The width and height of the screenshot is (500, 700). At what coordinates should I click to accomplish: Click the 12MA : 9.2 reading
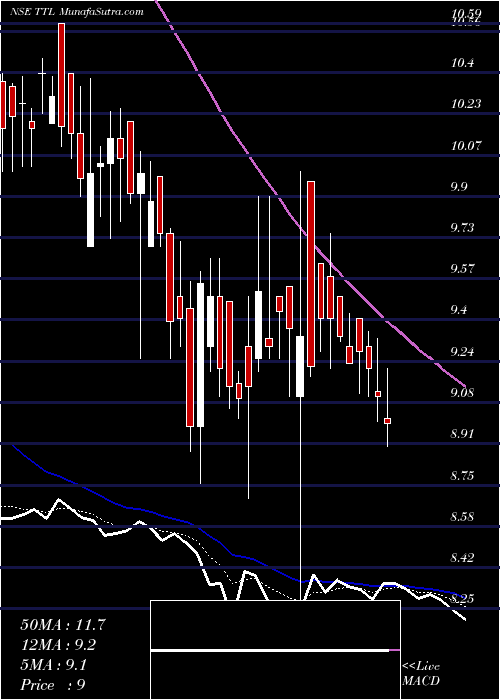click(58, 645)
